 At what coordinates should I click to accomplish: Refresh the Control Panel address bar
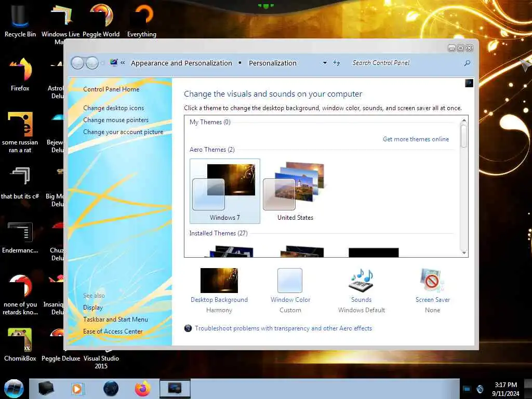pos(336,63)
